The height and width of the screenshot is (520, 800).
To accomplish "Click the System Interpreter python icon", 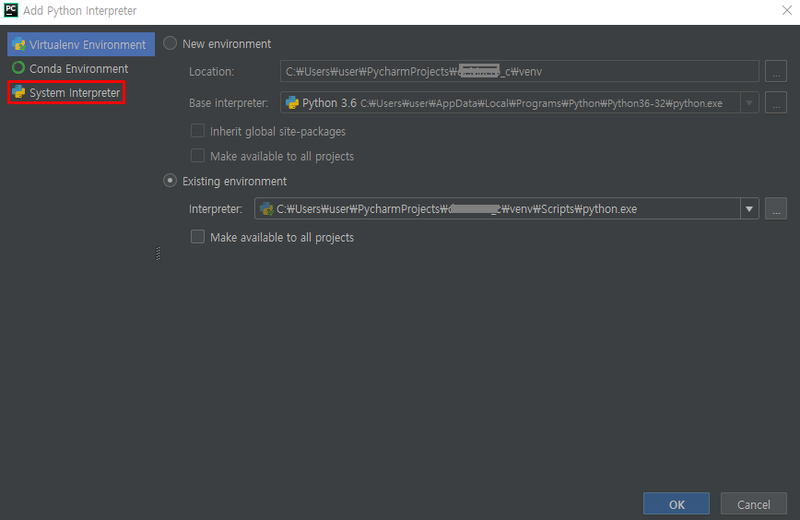I will tap(19, 92).
